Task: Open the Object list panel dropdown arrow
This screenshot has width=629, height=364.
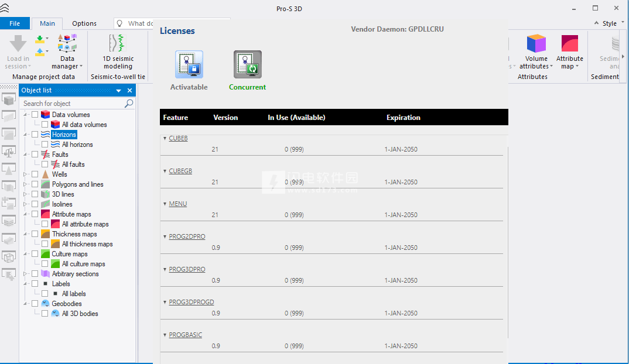Action: tap(119, 91)
